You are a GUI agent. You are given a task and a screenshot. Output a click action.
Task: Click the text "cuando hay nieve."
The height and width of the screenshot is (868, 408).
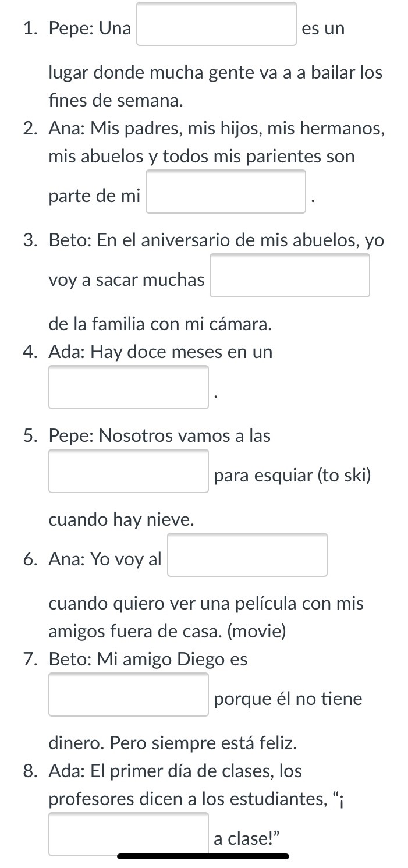(x=121, y=520)
